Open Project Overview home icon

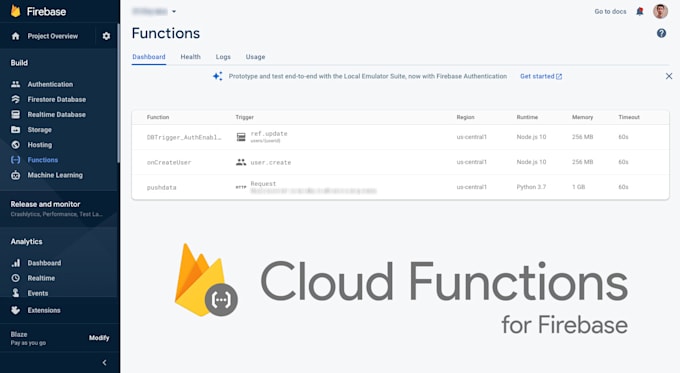16,36
